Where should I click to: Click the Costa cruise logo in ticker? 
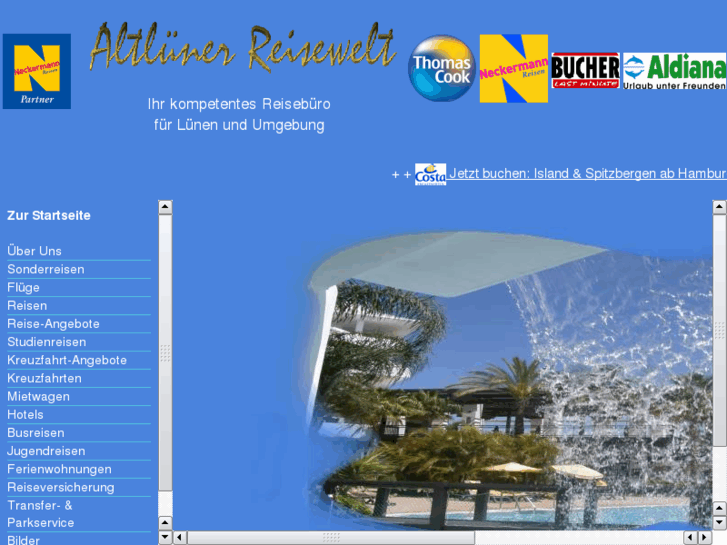430,174
